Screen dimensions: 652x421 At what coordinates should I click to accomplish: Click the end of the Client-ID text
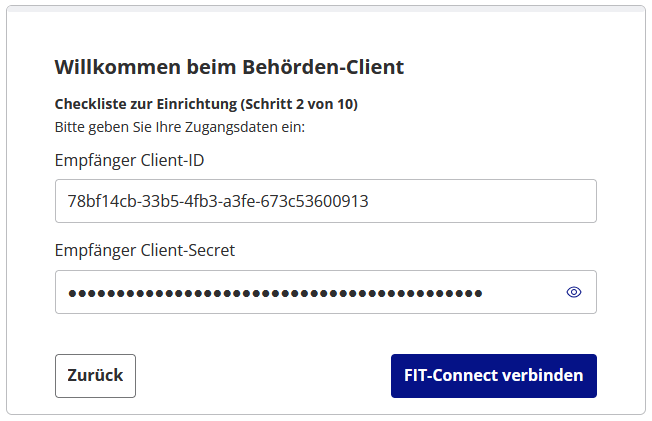[x=369, y=201]
